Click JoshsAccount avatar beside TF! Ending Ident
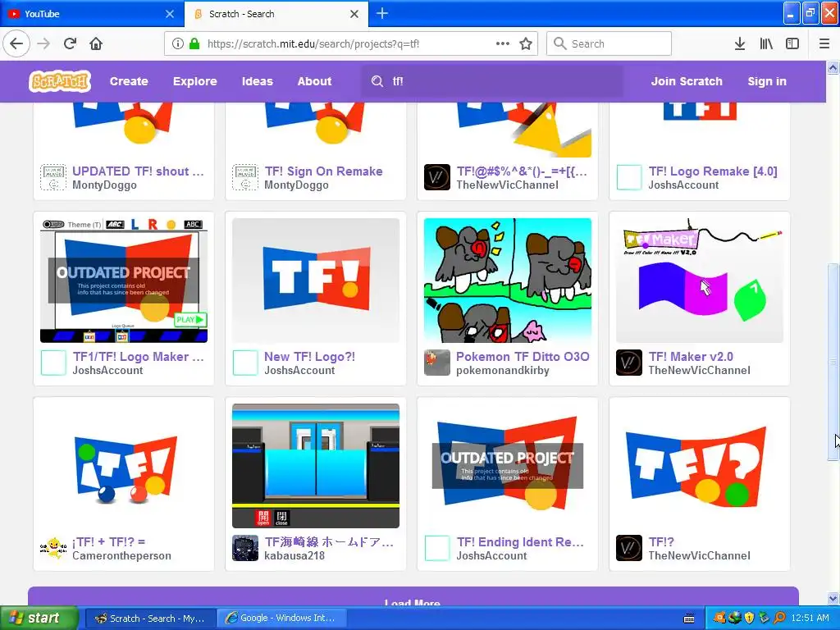 (x=437, y=549)
